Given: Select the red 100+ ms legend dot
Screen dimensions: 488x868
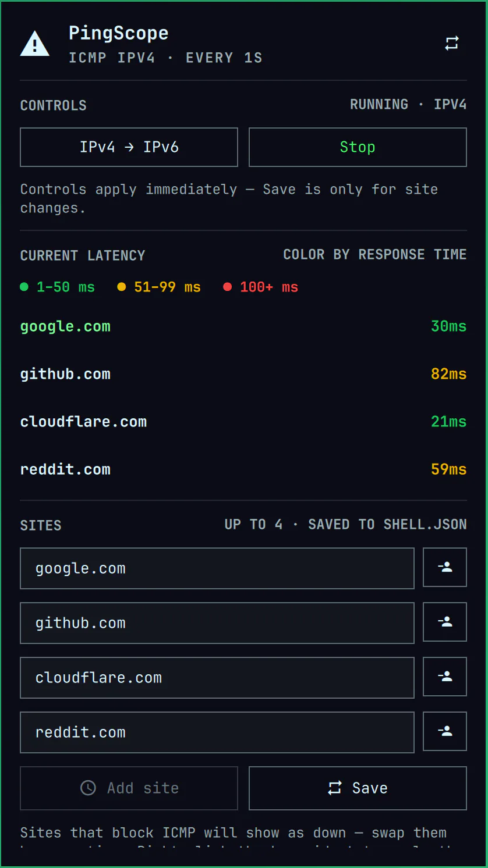Looking at the screenshot, I should coord(228,287).
